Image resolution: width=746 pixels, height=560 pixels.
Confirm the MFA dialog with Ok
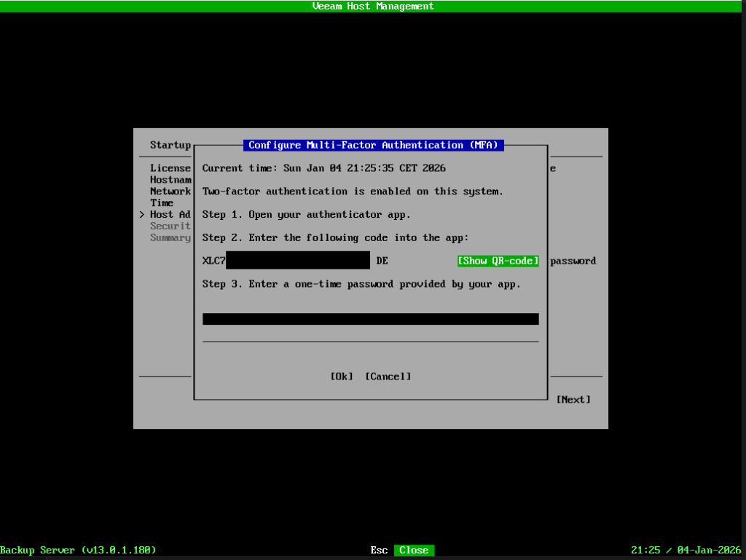pos(341,376)
